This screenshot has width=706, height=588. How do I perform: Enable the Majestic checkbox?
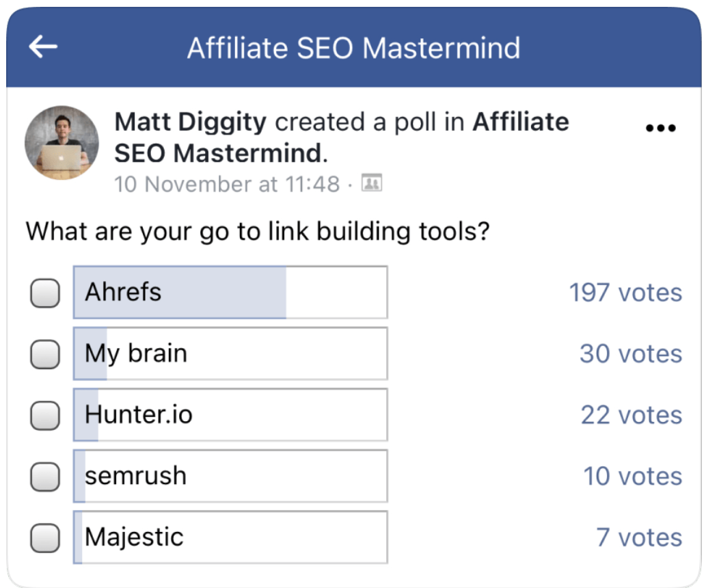click(45, 538)
